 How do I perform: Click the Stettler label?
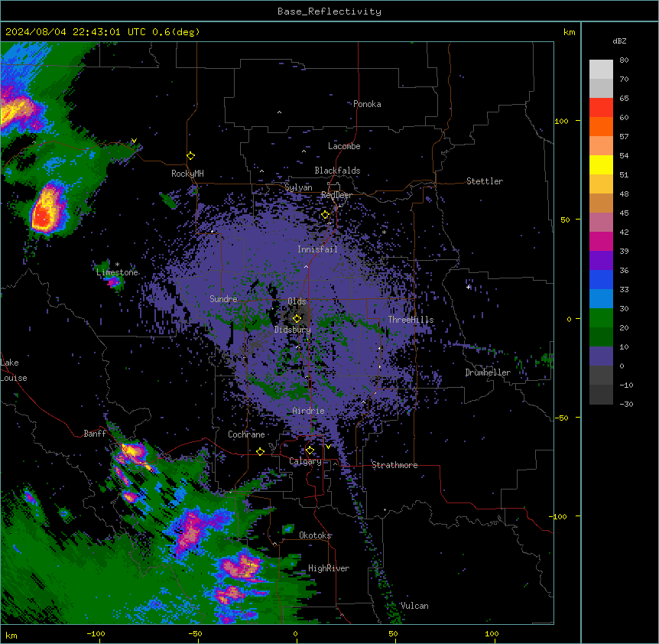485,181
